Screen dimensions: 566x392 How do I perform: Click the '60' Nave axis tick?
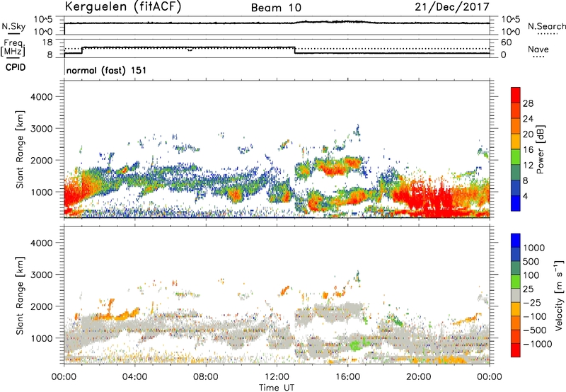(x=506, y=42)
